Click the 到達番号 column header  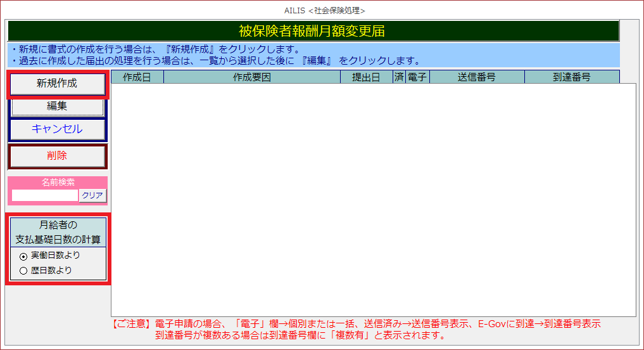571,77
